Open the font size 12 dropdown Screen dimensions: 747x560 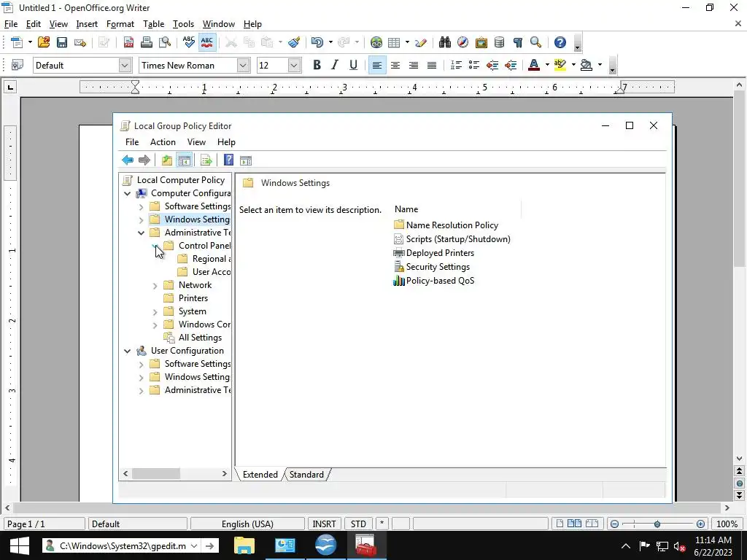(x=294, y=65)
